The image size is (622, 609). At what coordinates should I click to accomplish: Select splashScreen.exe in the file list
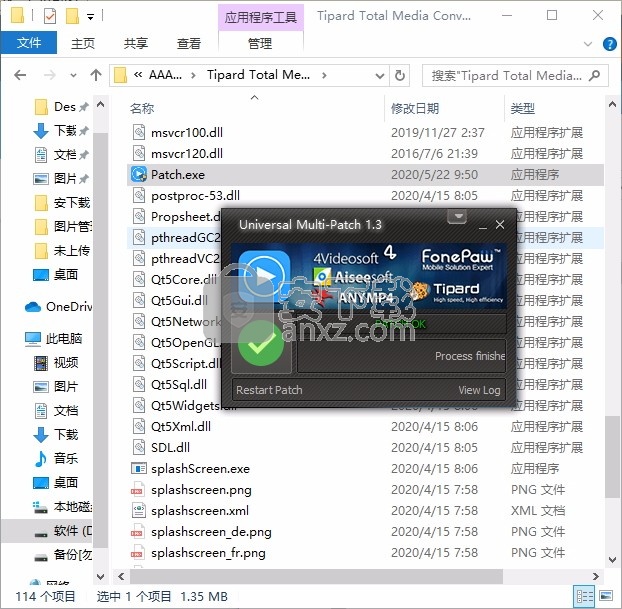click(x=200, y=468)
